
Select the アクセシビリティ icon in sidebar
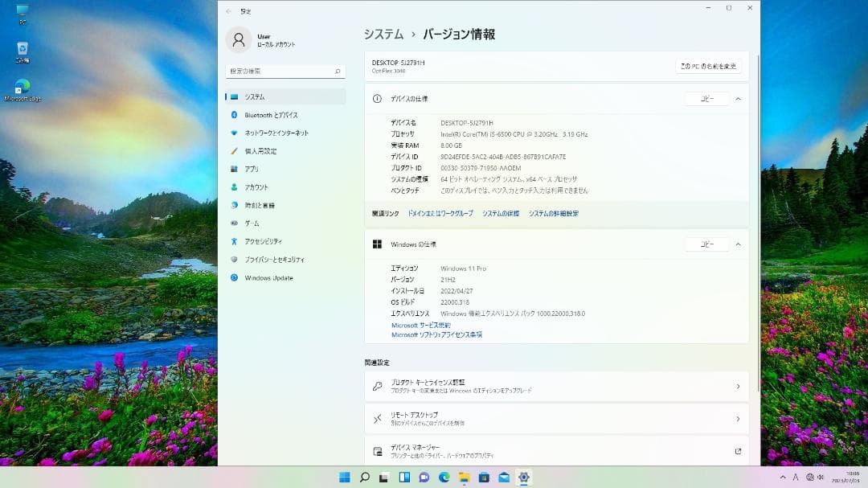point(232,242)
